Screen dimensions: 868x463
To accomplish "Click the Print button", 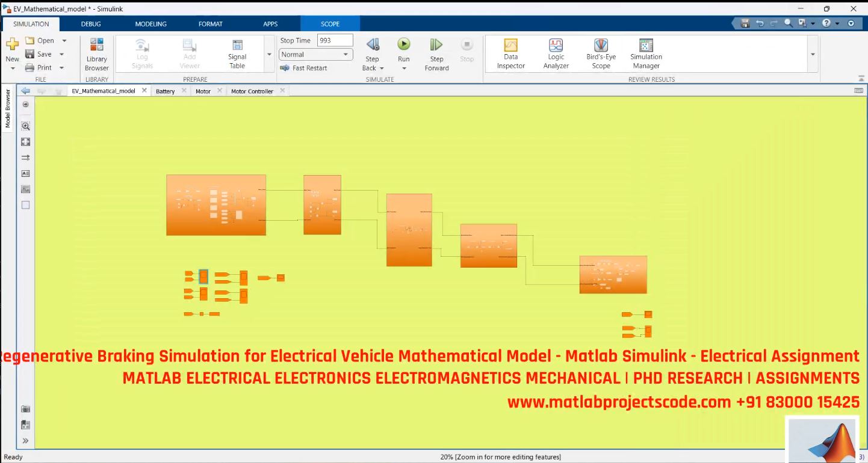I will (x=43, y=67).
